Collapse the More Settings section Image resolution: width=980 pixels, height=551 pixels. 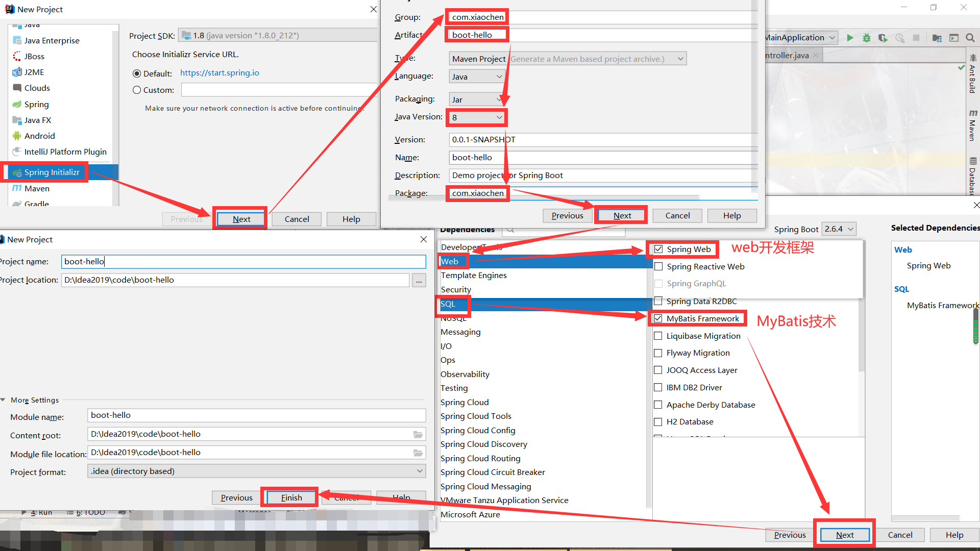point(4,400)
